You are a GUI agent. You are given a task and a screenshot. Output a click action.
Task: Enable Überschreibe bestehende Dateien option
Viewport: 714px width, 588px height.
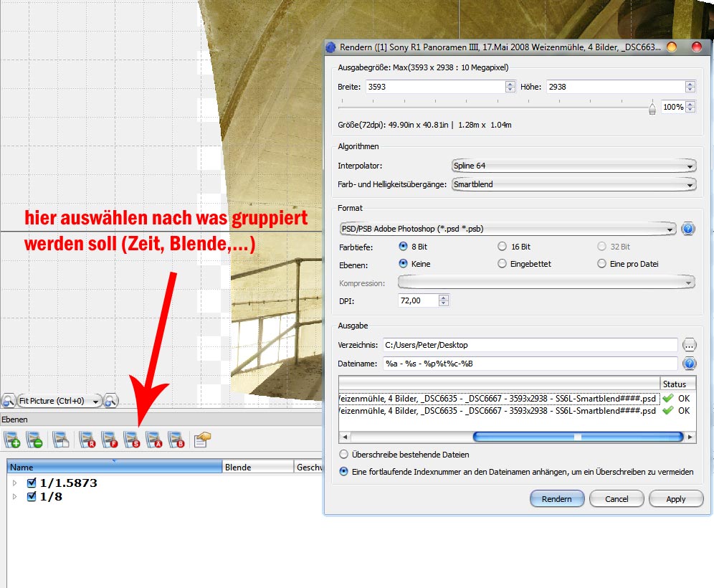point(344,455)
